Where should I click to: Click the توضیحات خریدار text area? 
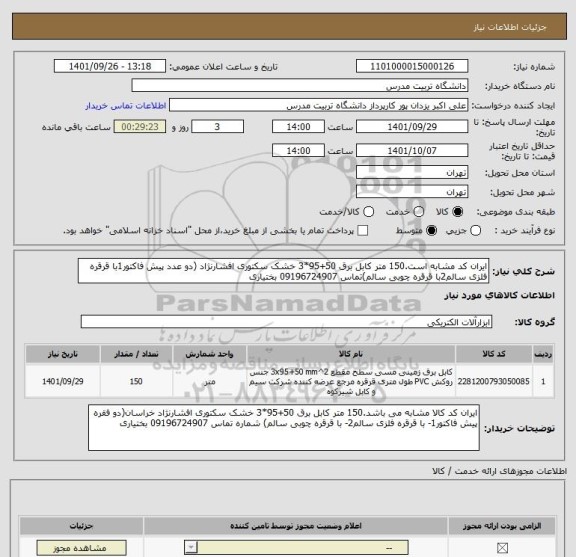[x=284, y=428]
